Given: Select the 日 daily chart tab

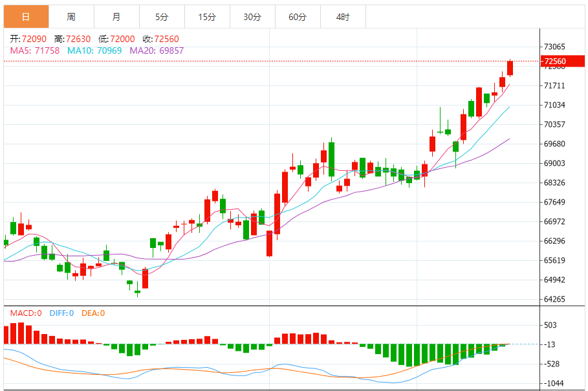Looking at the screenshot, I should pyautogui.click(x=27, y=17).
